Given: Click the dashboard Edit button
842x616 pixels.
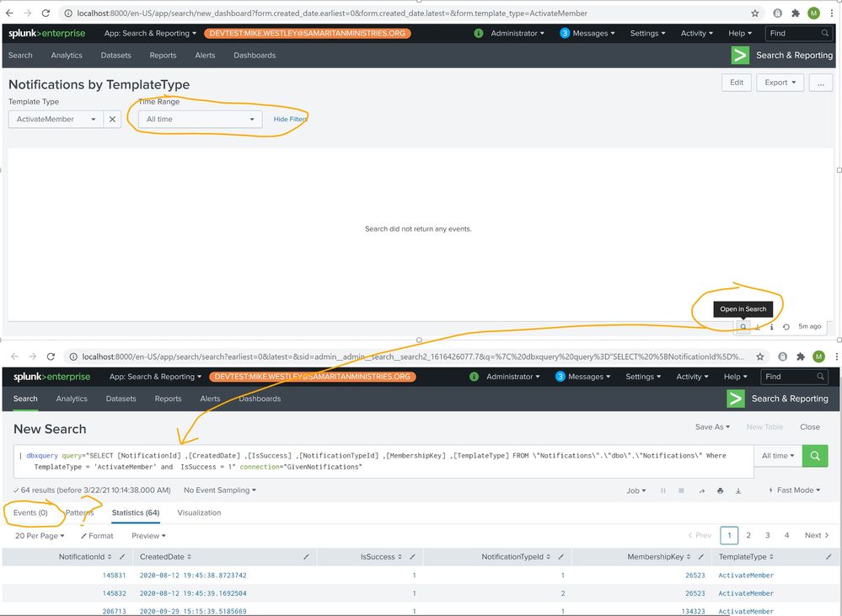Looking at the screenshot, I should pos(736,83).
